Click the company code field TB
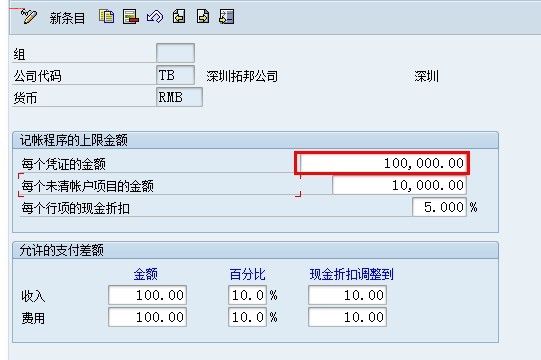Viewport: 541px width, 360px height. coord(175,75)
